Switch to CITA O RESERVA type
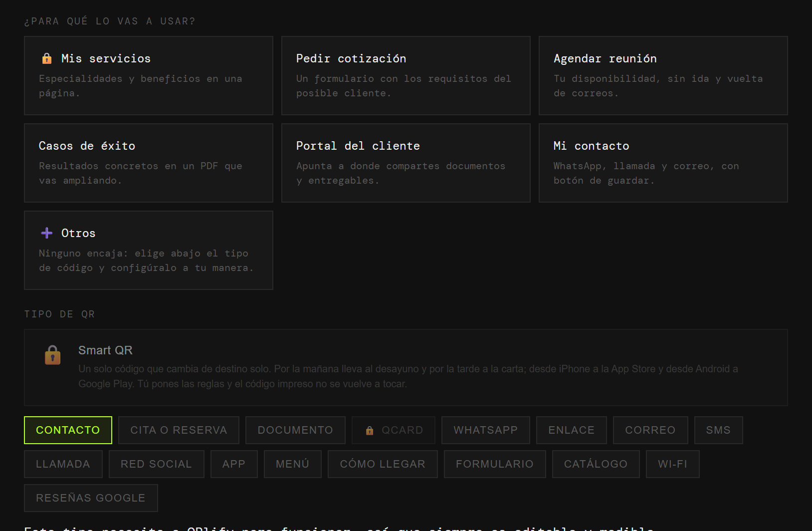 click(x=179, y=430)
